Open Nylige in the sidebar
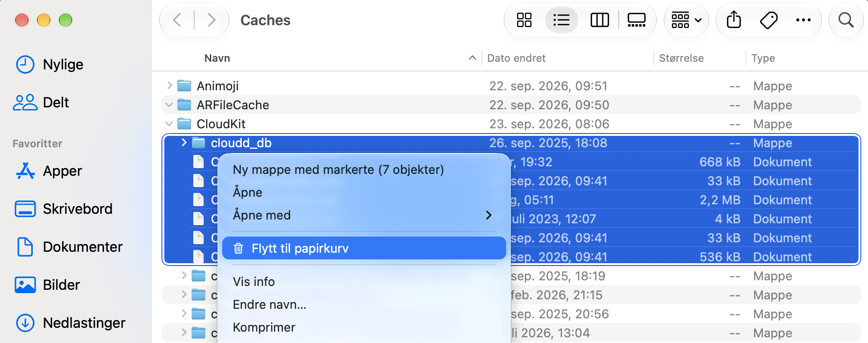This screenshot has height=343, width=868. click(49, 64)
